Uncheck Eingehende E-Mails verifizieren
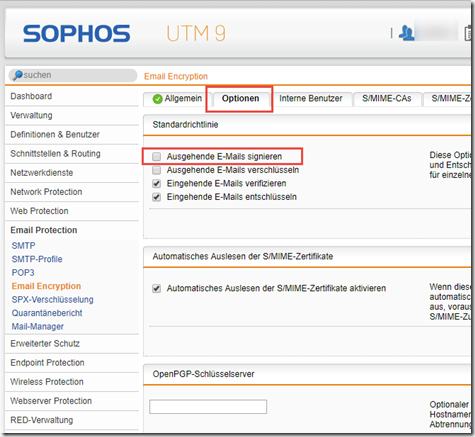 (x=156, y=183)
